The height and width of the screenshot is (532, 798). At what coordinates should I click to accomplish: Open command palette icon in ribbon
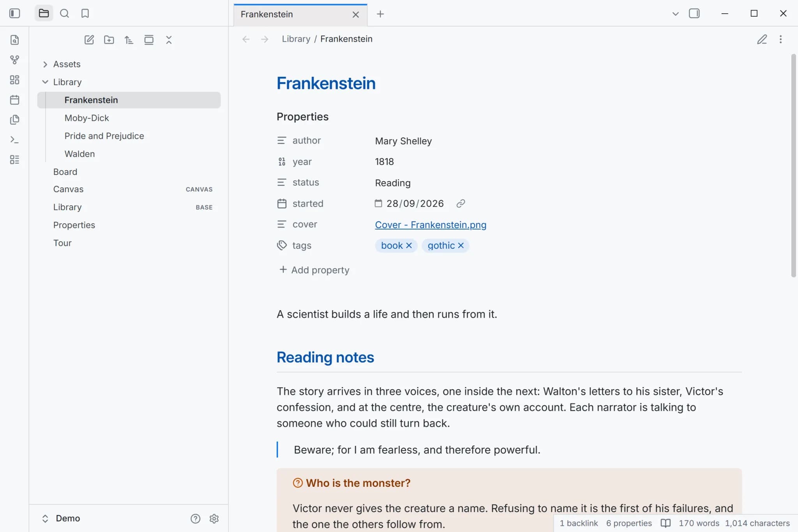point(14,140)
